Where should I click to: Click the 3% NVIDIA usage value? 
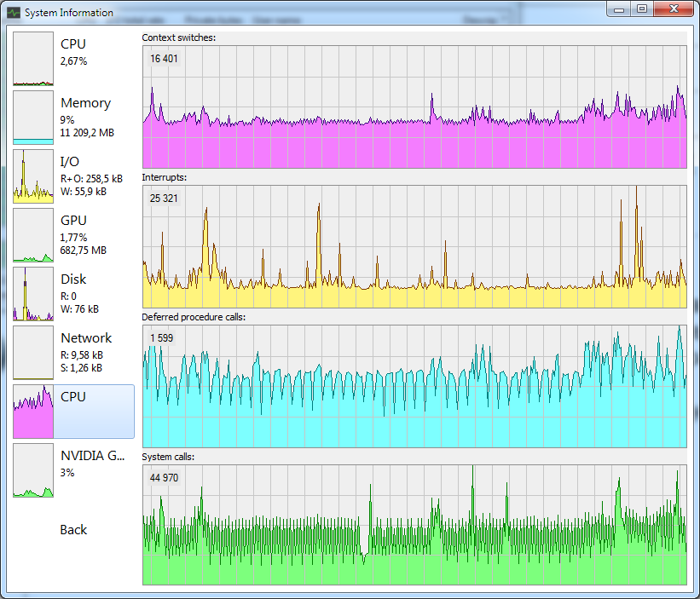coord(67,473)
